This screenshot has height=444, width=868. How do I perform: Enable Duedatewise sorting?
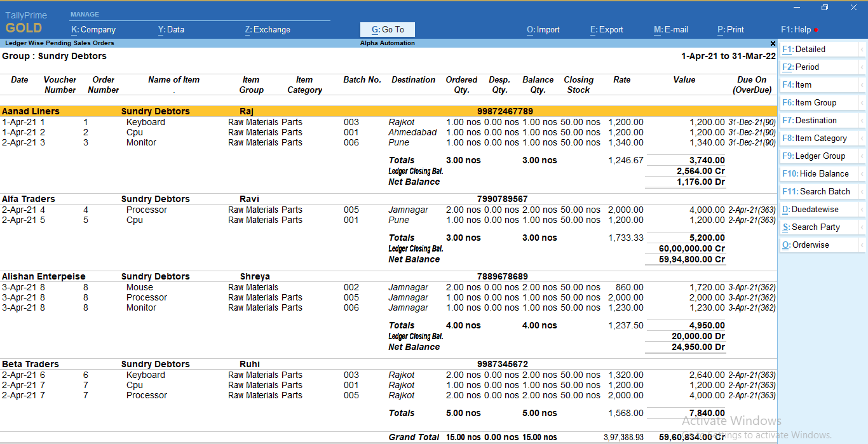pos(817,209)
